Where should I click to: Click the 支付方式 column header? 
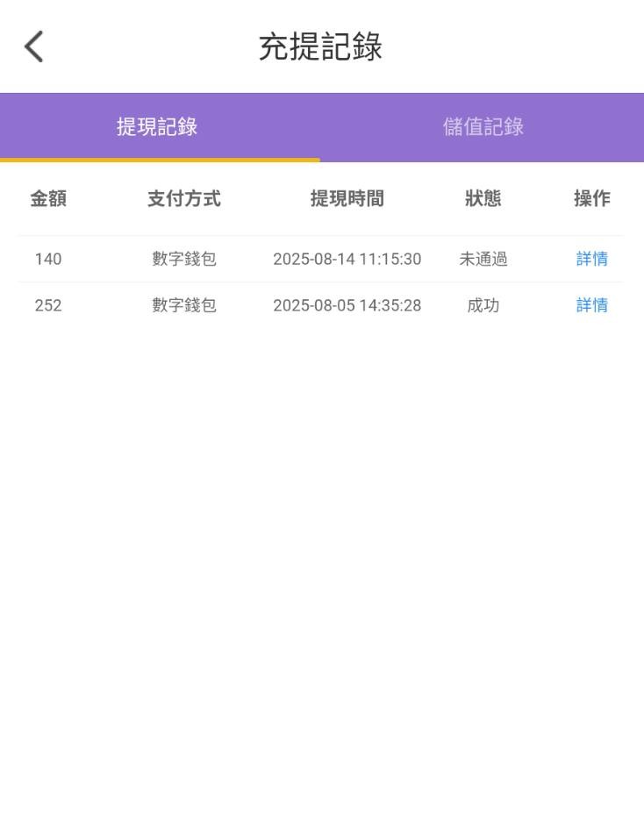183,199
